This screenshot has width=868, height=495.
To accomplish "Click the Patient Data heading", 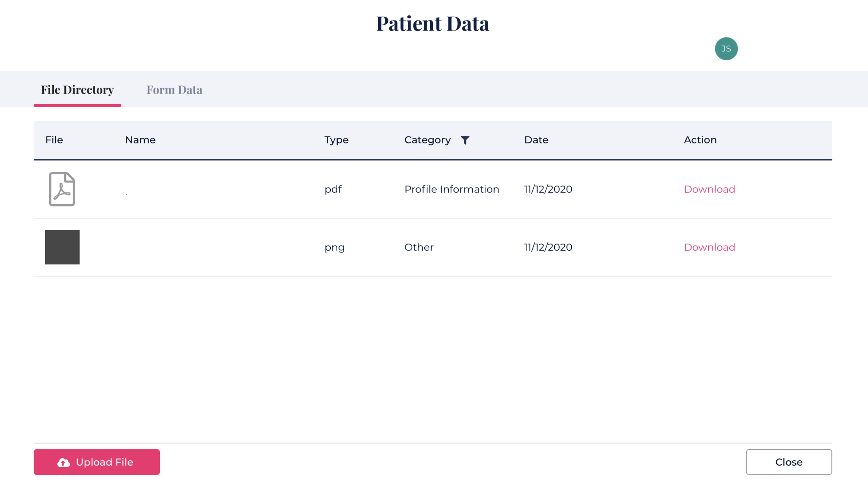I will pyautogui.click(x=432, y=23).
